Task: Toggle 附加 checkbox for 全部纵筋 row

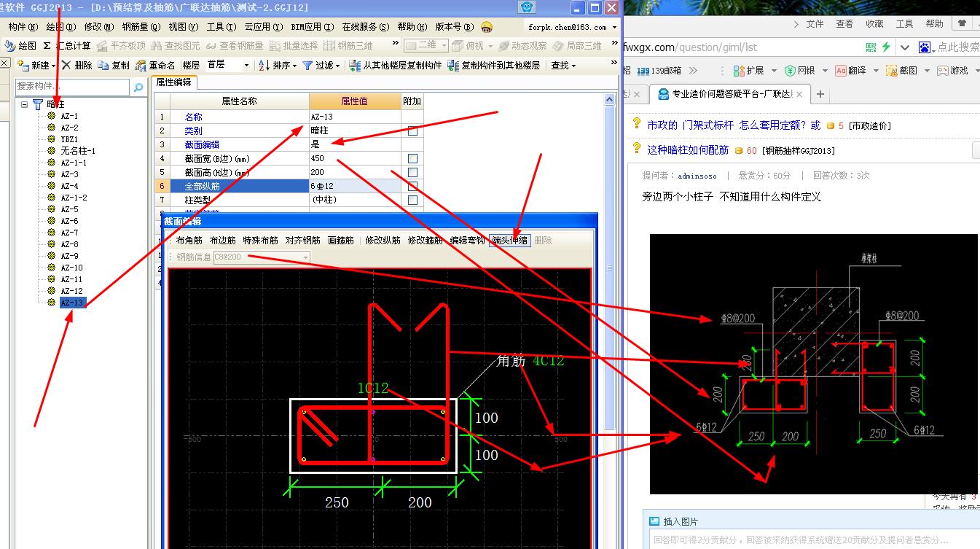Action: click(x=412, y=186)
